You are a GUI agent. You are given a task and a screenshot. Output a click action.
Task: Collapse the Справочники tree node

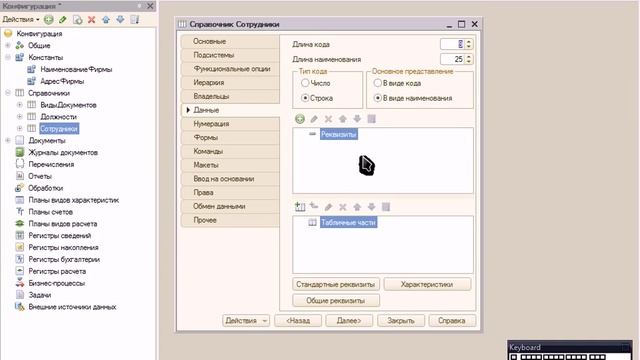tap(8, 93)
